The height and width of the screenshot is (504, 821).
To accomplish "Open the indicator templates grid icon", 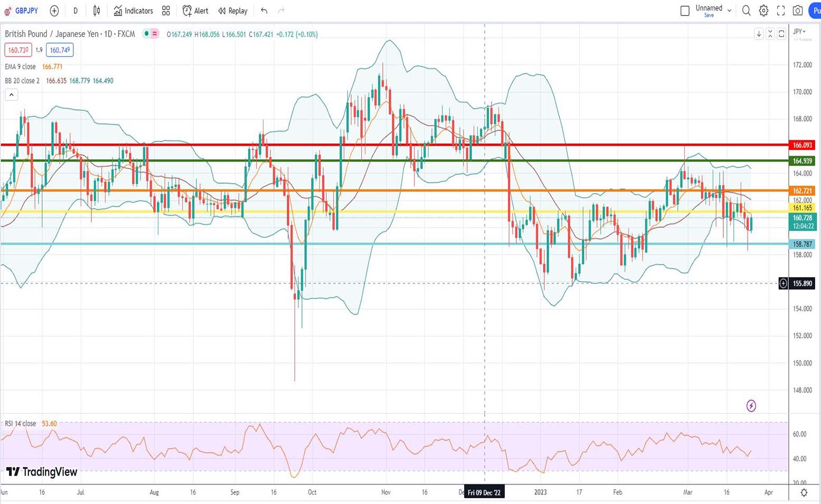I will click(166, 11).
